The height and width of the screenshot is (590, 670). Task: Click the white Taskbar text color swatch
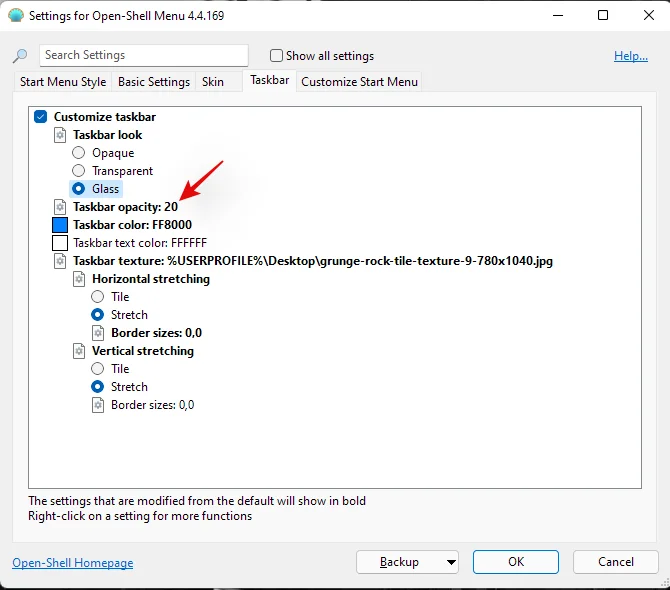pyautogui.click(x=60, y=243)
